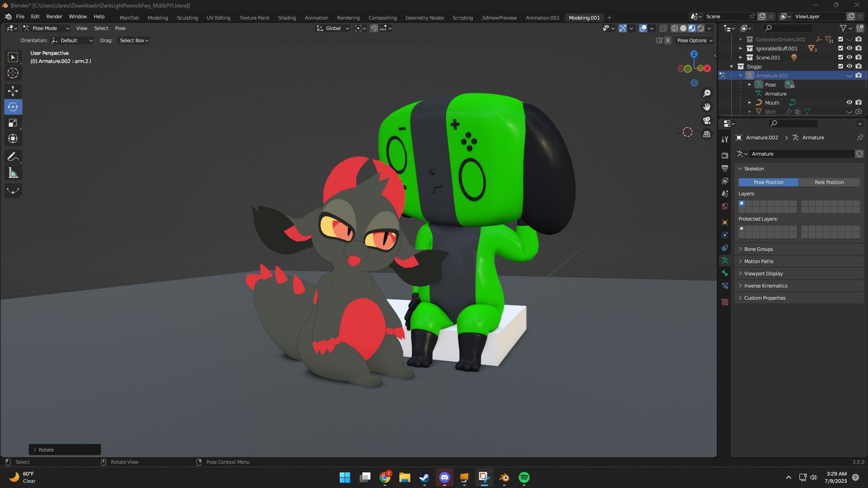Toggle viewport X-Ray mode
Image resolution: width=868 pixels, height=488 pixels.
tap(663, 28)
